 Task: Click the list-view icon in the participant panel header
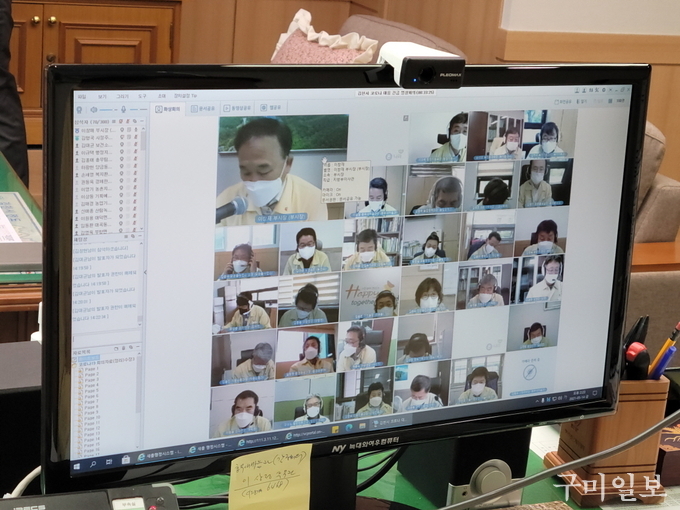click(x=114, y=121)
